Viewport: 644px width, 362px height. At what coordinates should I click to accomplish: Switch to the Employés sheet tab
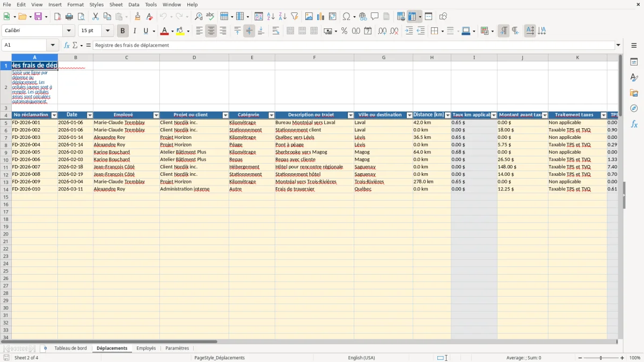(x=146, y=349)
